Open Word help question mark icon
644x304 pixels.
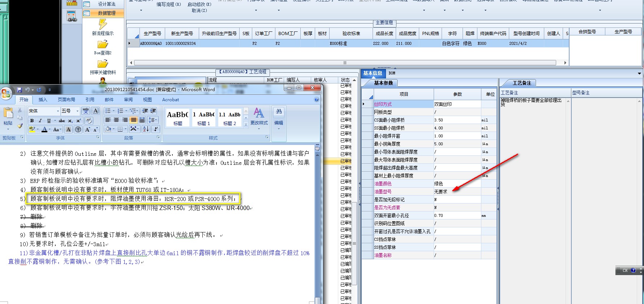pyautogui.click(x=317, y=99)
